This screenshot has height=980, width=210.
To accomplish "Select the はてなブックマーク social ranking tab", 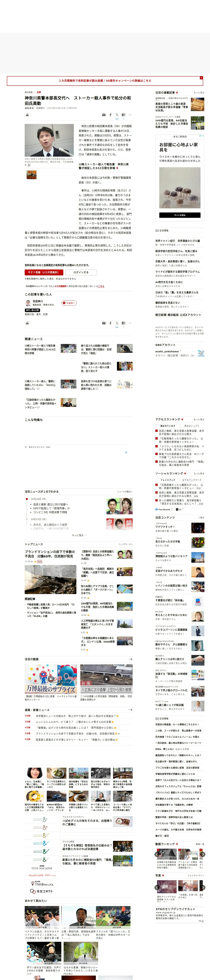I will [x=192, y=480].
